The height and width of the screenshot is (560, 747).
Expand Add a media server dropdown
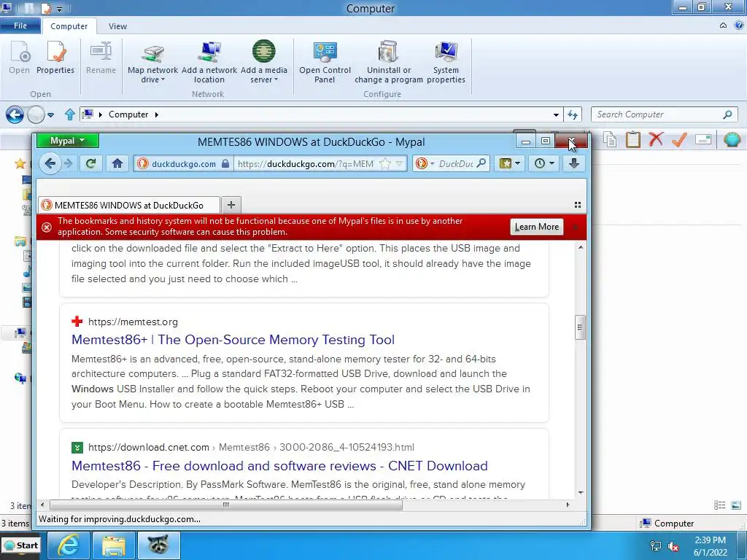(276, 80)
